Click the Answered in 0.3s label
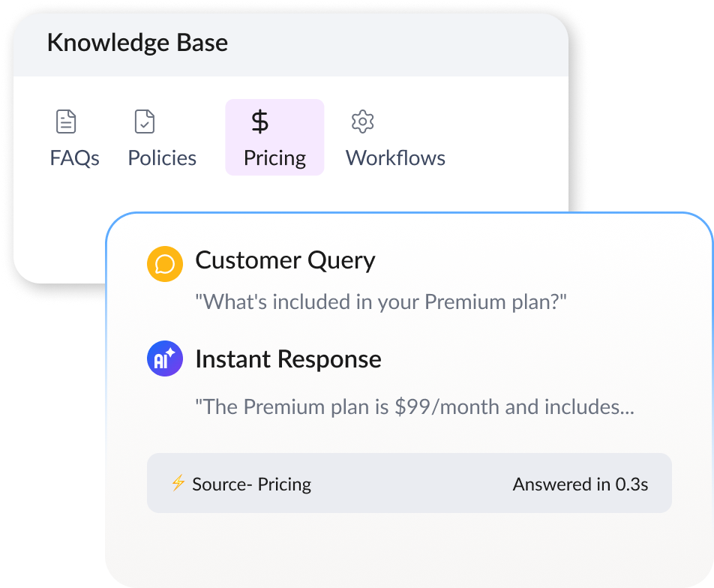The width and height of the screenshot is (714, 588). (580, 484)
